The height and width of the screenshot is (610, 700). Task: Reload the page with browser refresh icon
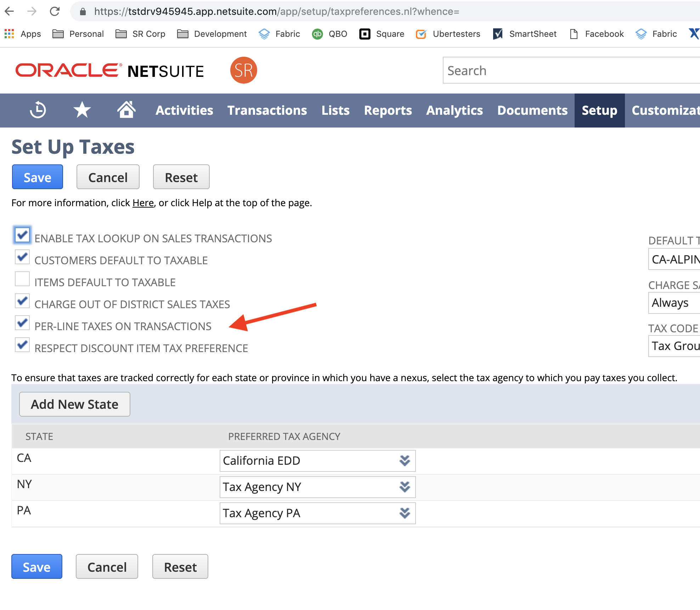(55, 11)
